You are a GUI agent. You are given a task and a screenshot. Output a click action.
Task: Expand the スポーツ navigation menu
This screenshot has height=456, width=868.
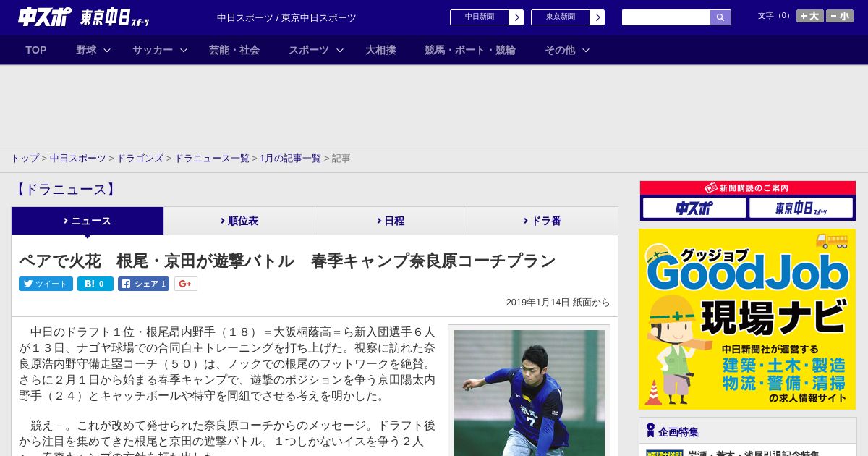(316, 50)
